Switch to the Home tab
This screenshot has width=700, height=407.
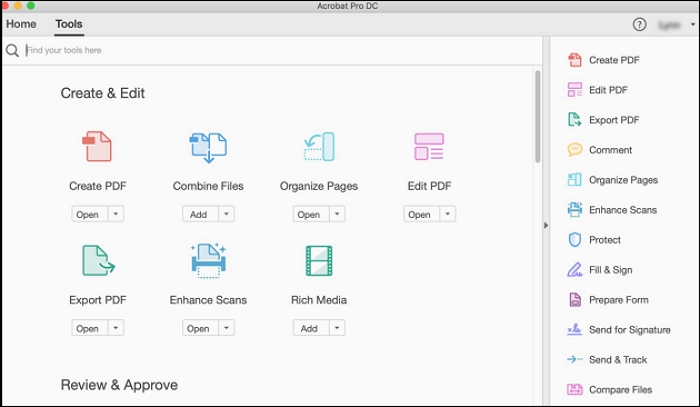[x=21, y=24]
